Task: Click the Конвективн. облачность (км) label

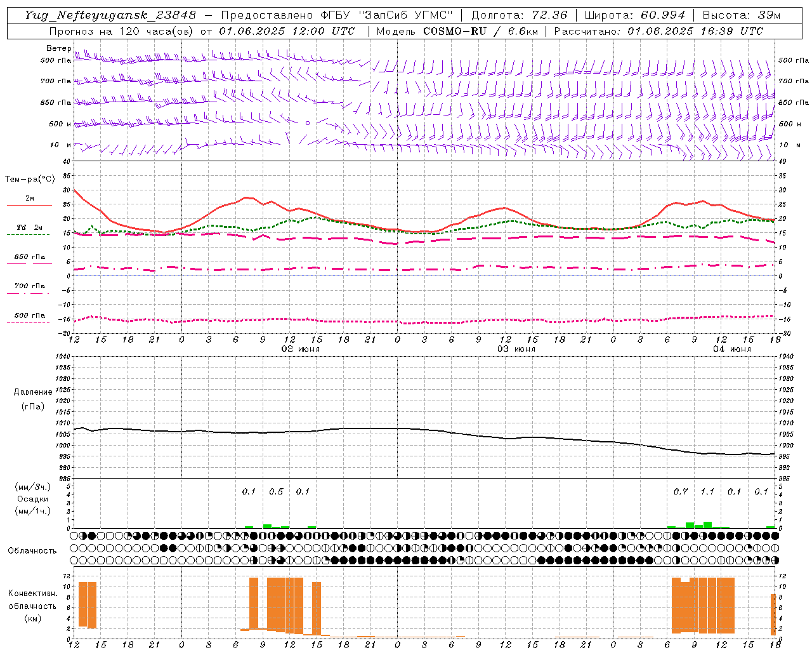Action: pos(32,606)
